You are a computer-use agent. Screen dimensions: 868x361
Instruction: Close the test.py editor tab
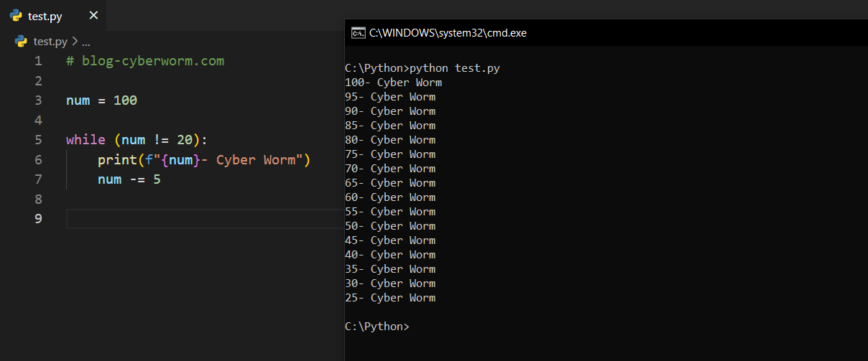[93, 16]
